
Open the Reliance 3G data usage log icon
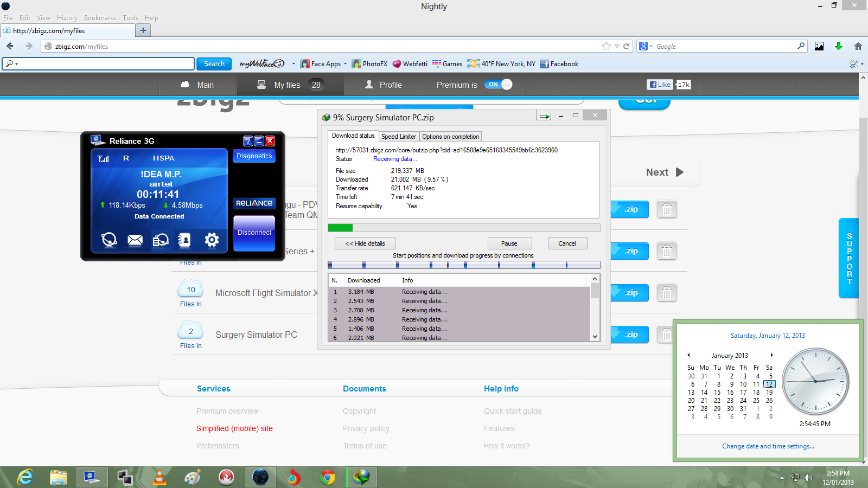point(161,240)
